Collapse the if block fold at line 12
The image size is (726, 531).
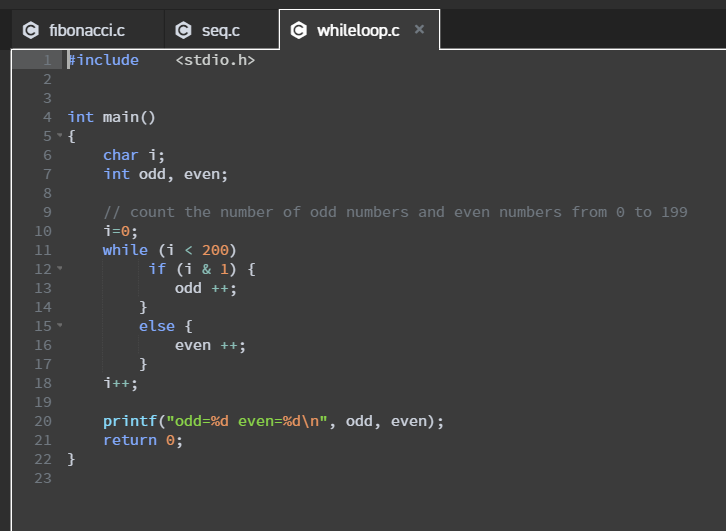click(60, 268)
